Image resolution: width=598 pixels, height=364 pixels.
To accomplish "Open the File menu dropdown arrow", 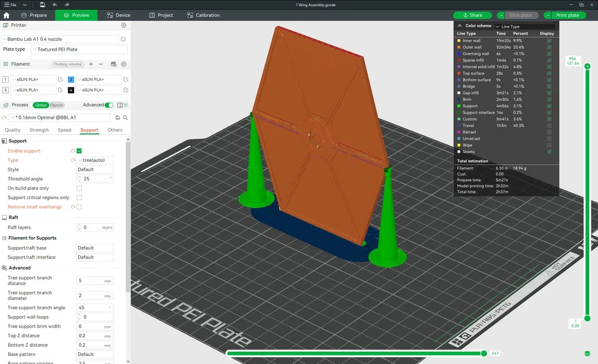I will point(25,5).
